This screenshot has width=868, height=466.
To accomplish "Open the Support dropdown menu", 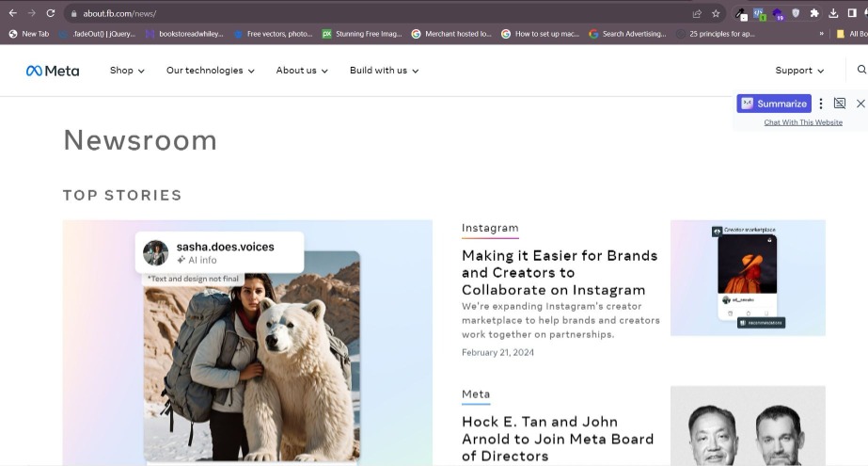I will pos(799,71).
